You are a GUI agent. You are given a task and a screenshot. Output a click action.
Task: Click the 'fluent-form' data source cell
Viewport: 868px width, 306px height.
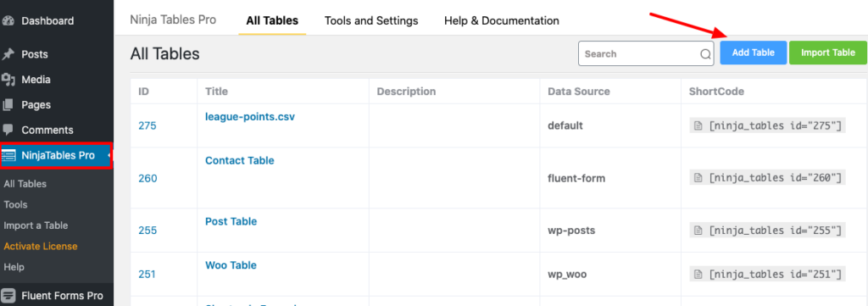(x=576, y=178)
